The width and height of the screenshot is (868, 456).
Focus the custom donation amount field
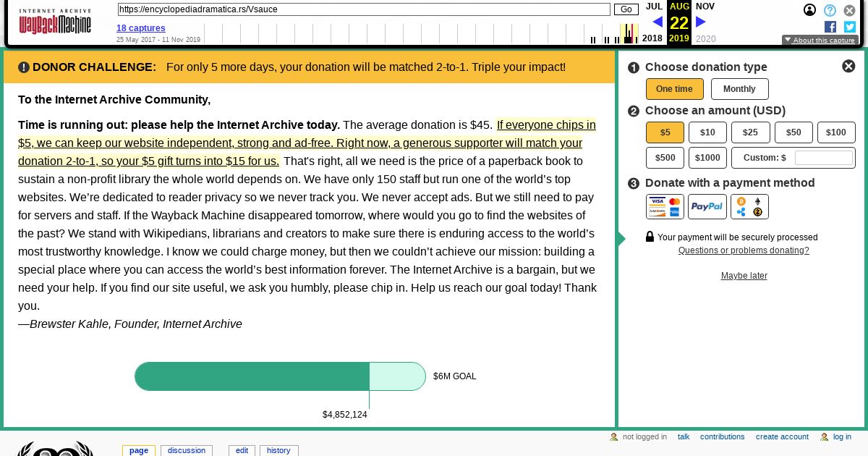pyautogui.click(x=824, y=158)
